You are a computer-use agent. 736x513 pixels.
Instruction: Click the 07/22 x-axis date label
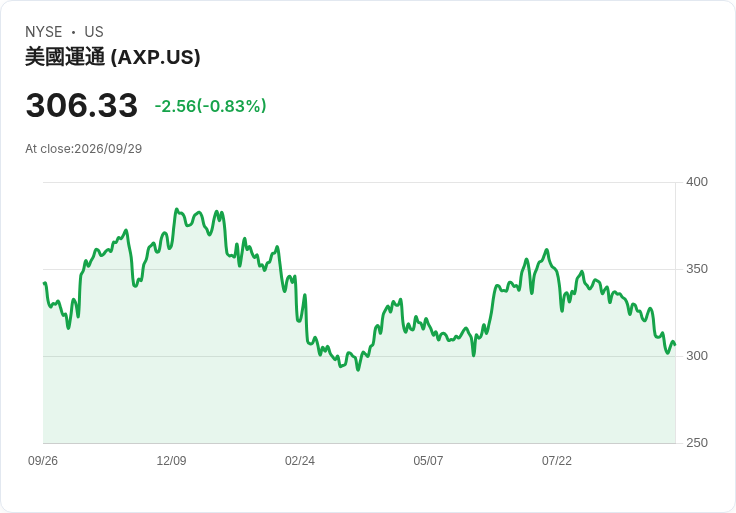(x=557, y=461)
